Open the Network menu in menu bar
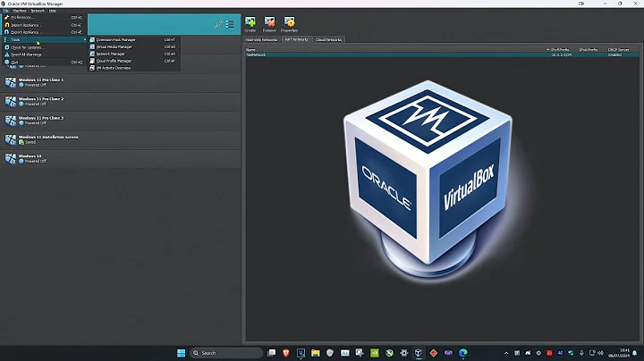 38,11
